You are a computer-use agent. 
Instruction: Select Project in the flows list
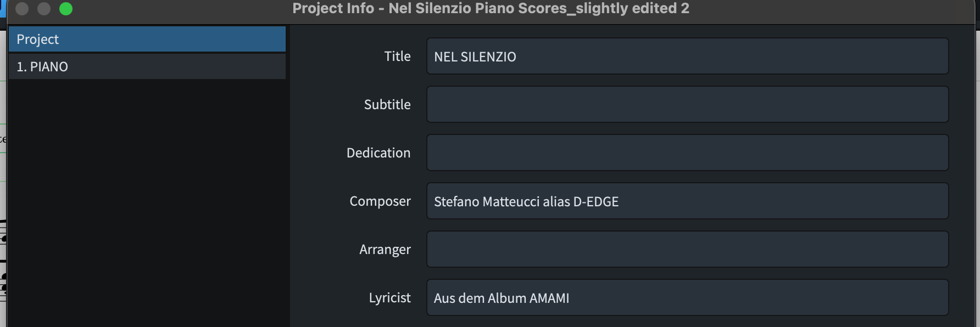pos(147,39)
